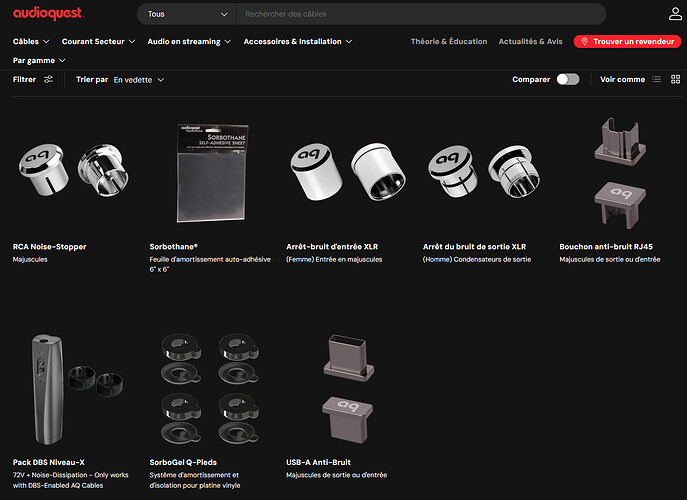
Task: Click Arrêt du bruit de sortie XLR title
Action: pos(475,247)
